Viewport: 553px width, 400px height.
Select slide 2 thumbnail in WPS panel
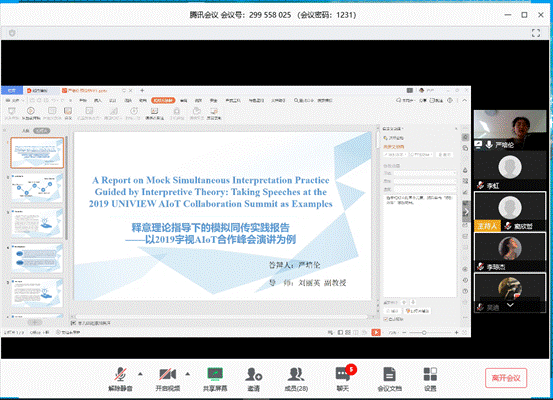tap(37, 188)
